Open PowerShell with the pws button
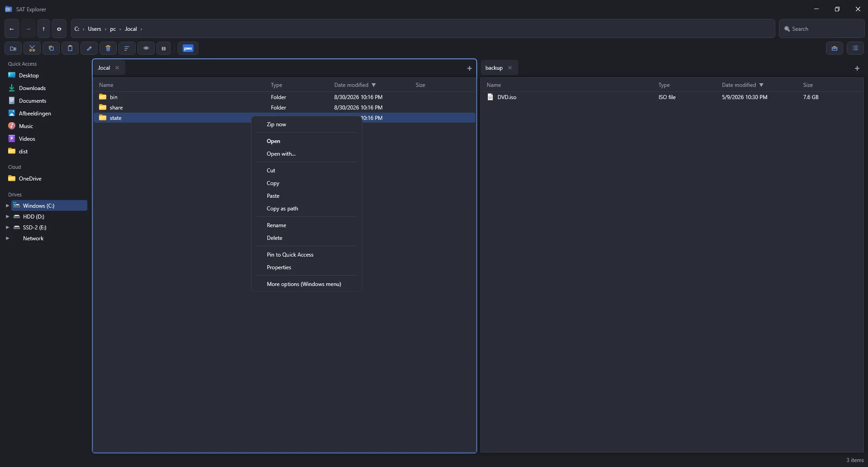 click(x=188, y=48)
